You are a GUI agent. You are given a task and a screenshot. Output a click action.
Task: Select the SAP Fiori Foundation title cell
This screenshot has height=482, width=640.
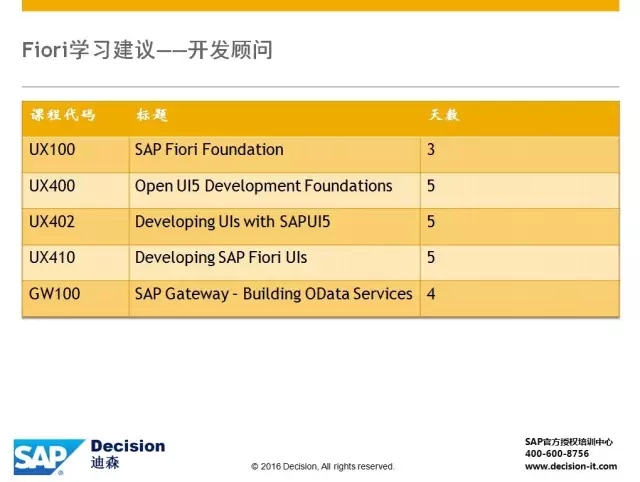209,150
